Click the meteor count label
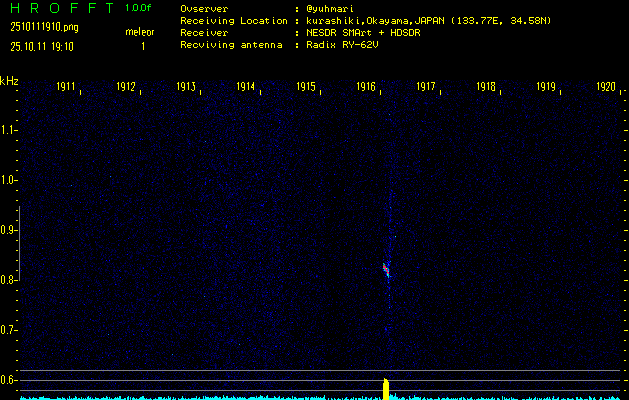Screen dimensions: 629x400 tap(140, 31)
